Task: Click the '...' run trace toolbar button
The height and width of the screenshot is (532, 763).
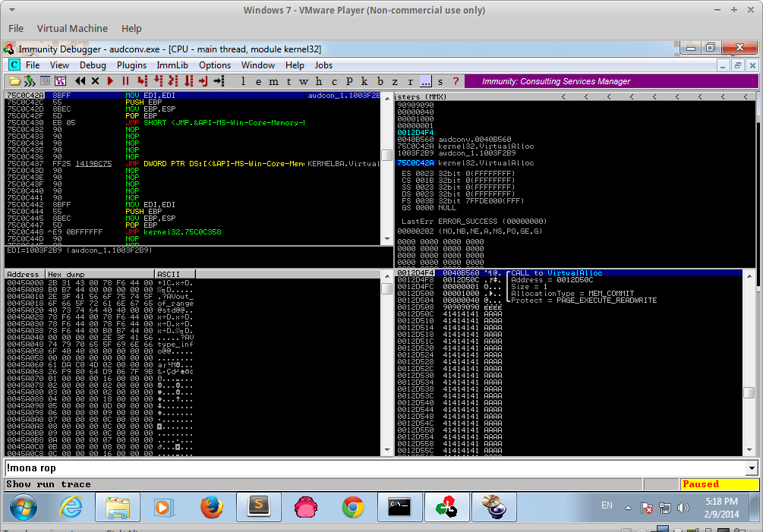Action: click(x=425, y=81)
